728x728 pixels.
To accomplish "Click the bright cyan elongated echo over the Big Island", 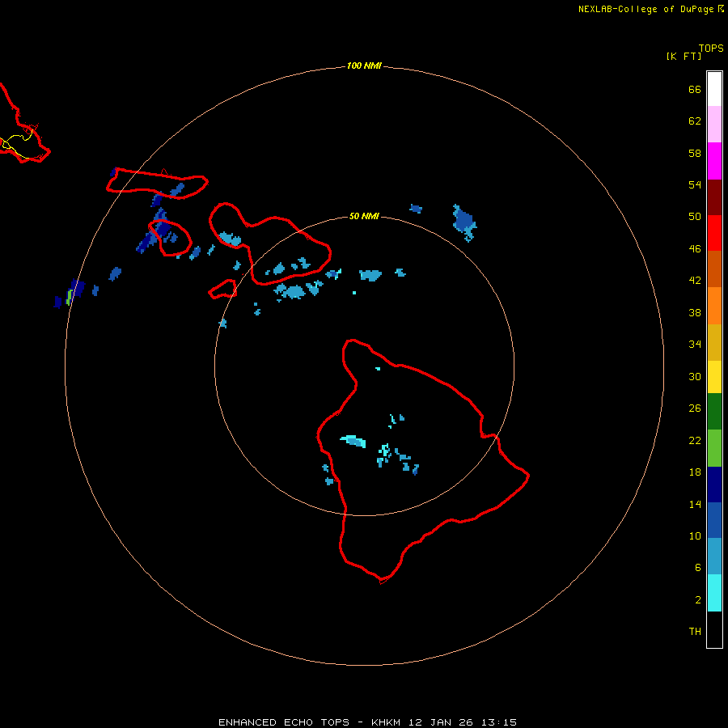I will pyautogui.click(x=353, y=441).
